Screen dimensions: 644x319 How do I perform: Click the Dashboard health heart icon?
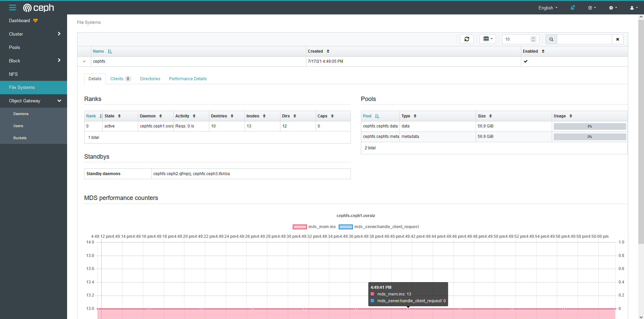point(36,21)
